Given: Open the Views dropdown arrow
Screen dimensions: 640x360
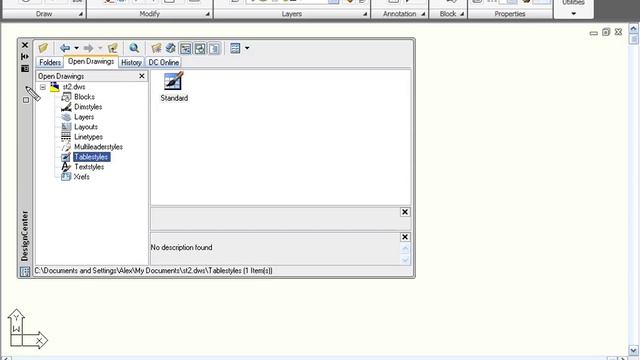Looking at the screenshot, I should pos(247,48).
